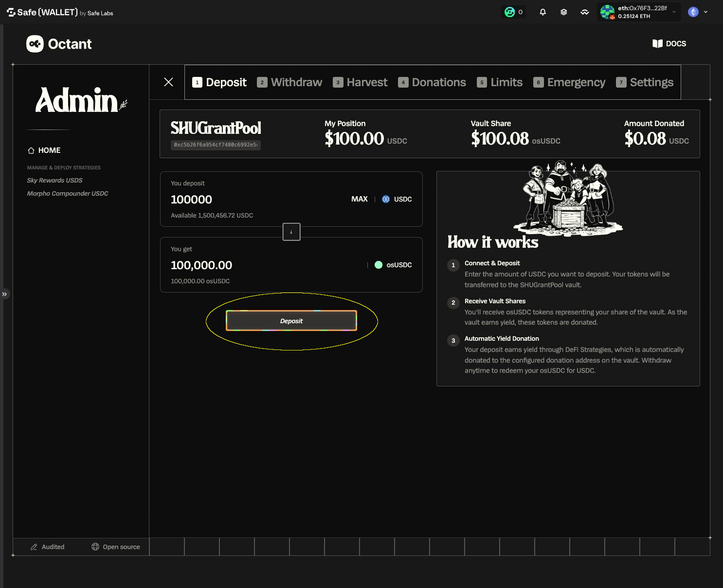Open the stacked layers batch icon
The height and width of the screenshot is (588, 723).
coord(563,12)
